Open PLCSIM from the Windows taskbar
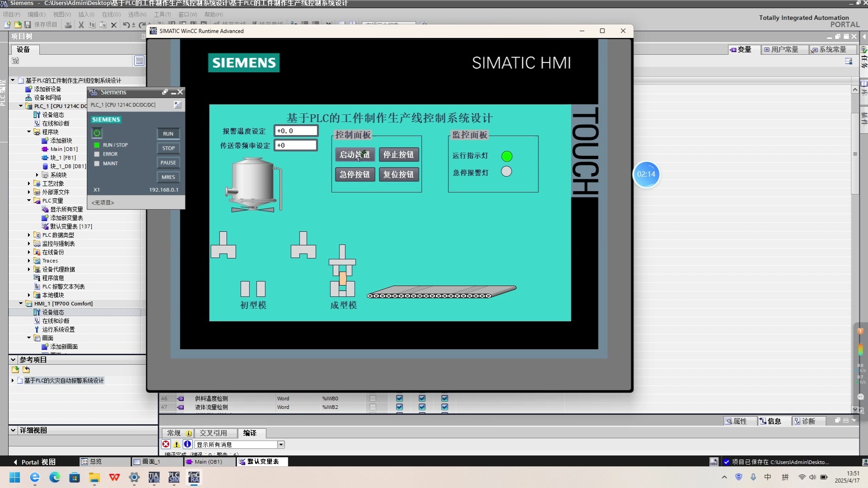868x488 pixels. [174, 478]
